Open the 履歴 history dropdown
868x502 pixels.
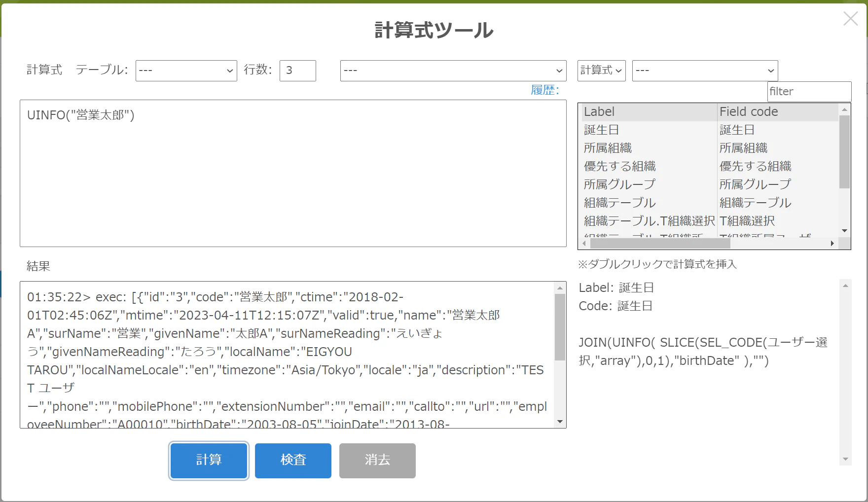pos(453,71)
